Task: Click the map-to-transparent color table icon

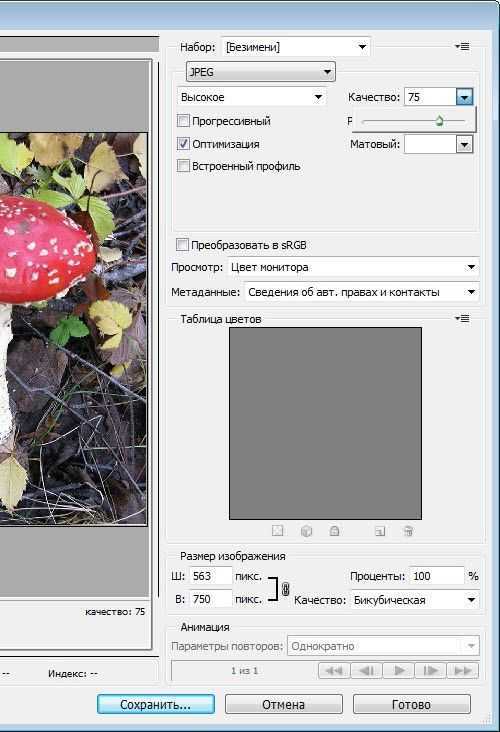Action: click(278, 531)
